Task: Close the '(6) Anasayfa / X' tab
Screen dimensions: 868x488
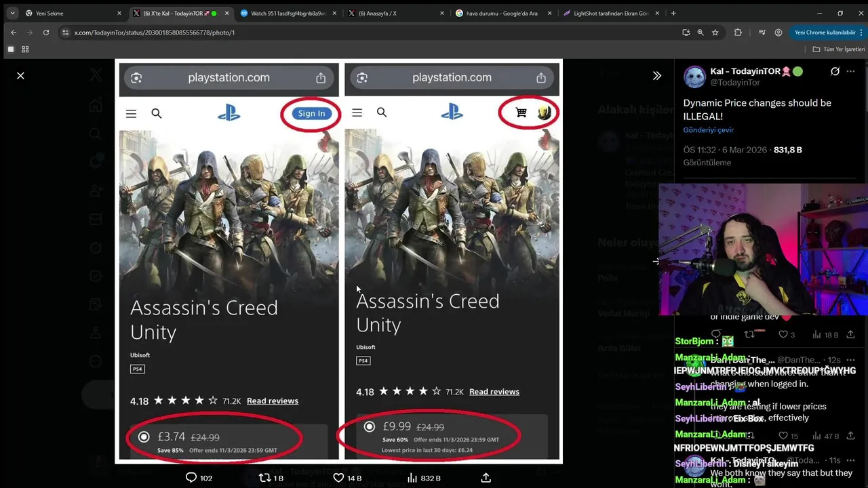Action: click(x=442, y=13)
